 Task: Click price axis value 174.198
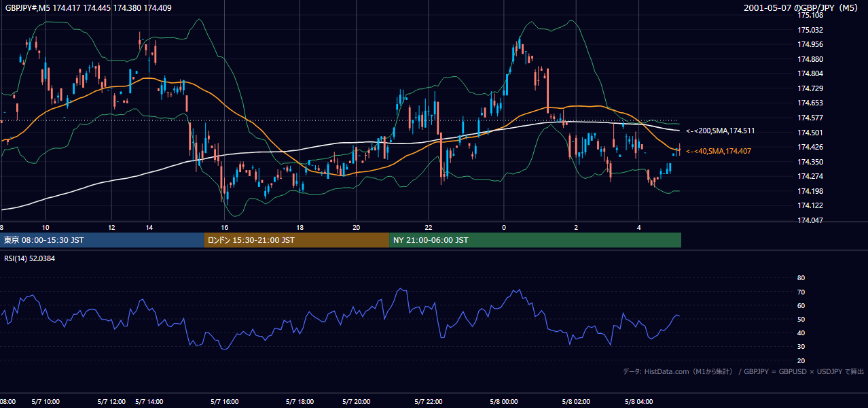pos(810,191)
